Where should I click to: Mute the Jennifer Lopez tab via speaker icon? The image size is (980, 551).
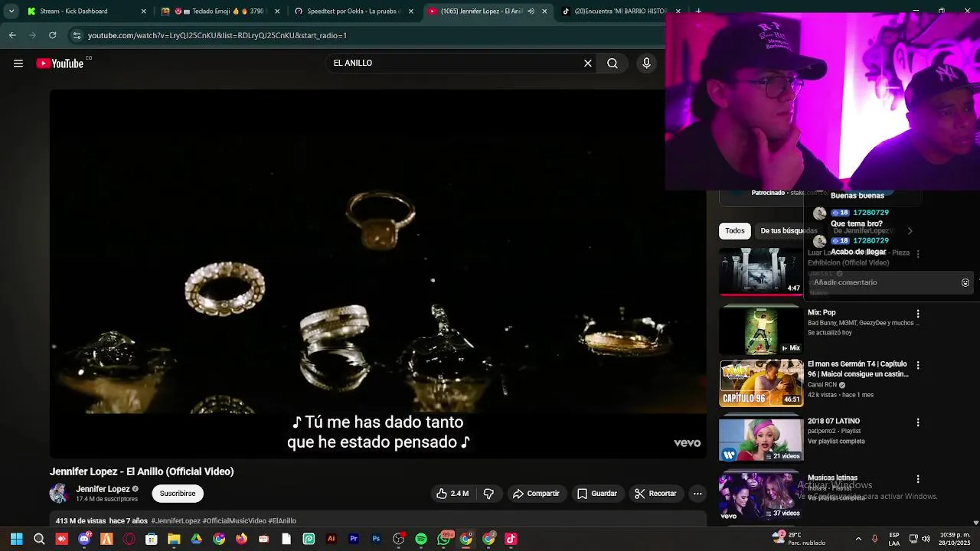(531, 11)
